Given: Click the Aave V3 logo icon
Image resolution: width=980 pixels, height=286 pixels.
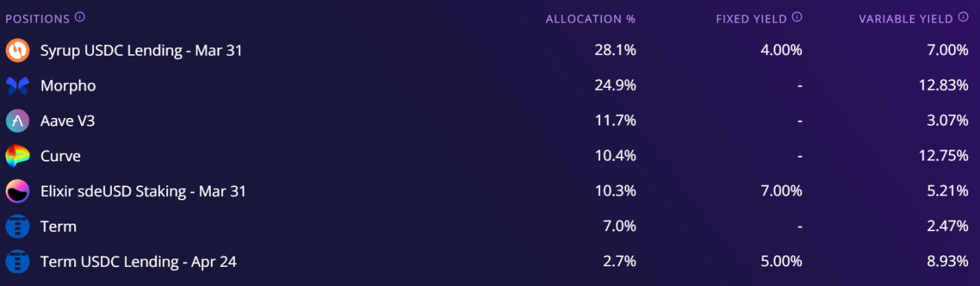Looking at the screenshot, I should tap(17, 121).
